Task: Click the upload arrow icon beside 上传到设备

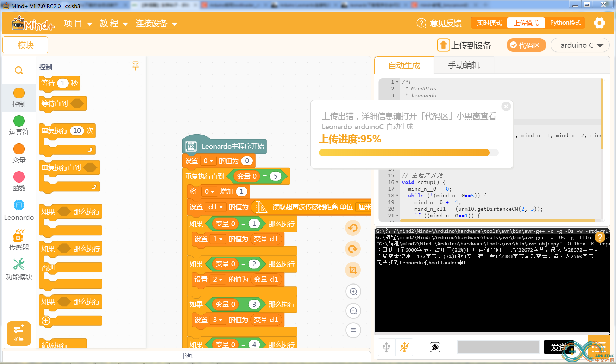Action: 444,45
